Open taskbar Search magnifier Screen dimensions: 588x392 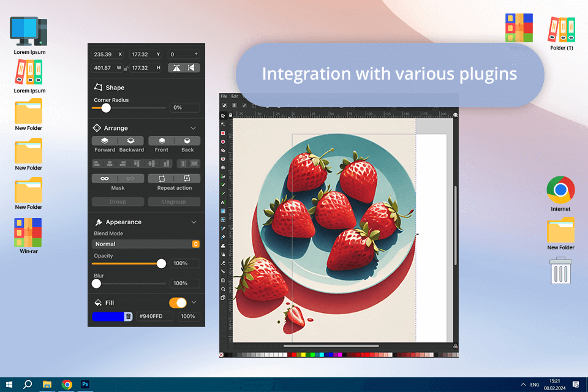click(x=28, y=385)
